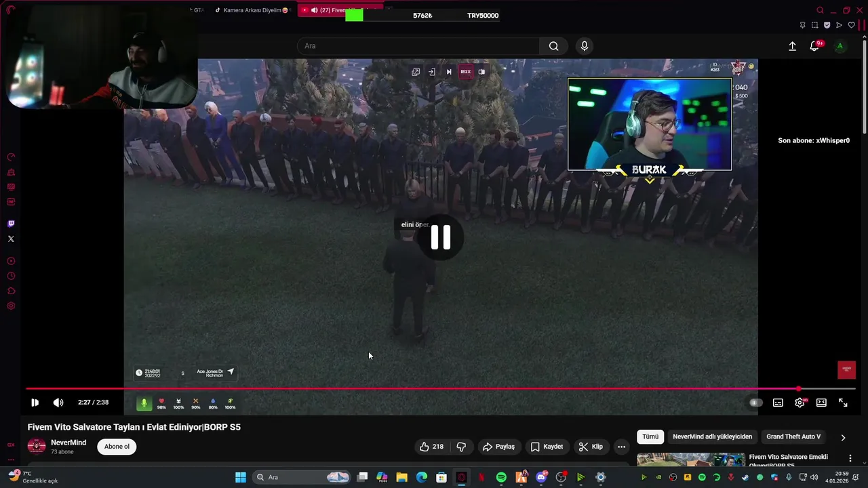Click the video title text

134,427
